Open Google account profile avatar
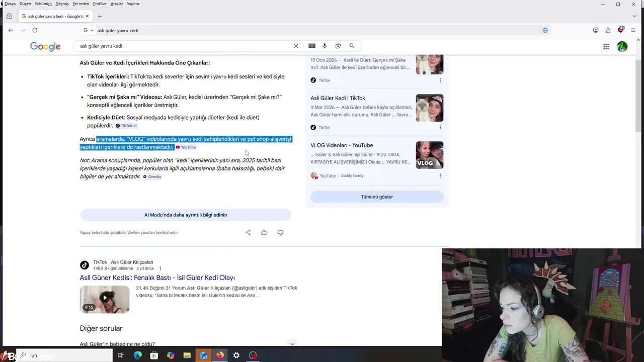The height and width of the screenshot is (362, 644). tap(622, 47)
